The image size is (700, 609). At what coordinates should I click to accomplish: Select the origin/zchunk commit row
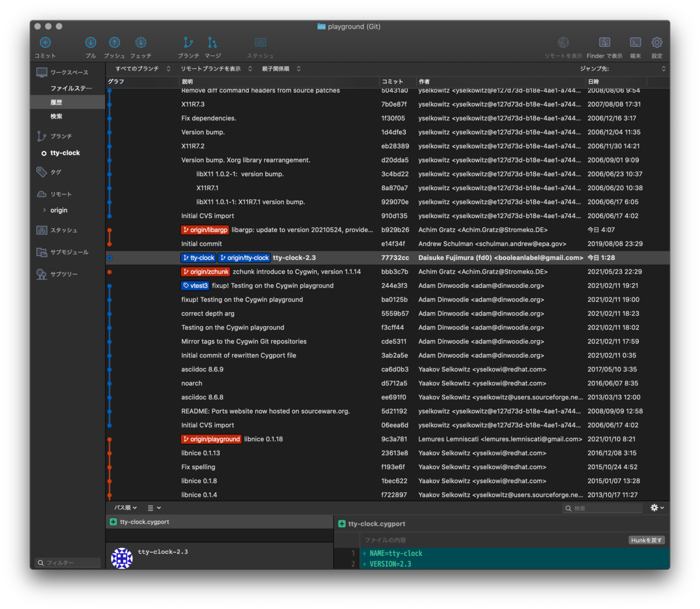click(x=387, y=272)
